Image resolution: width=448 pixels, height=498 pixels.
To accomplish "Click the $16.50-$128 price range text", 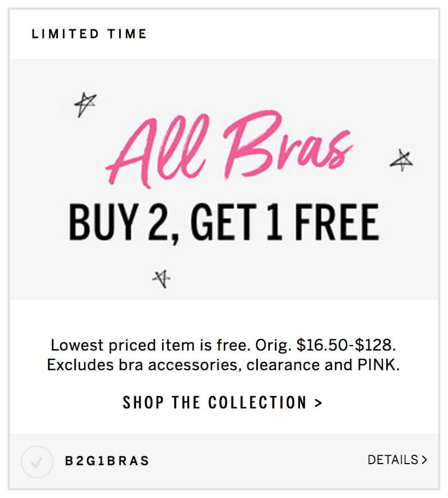I will (346, 345).
